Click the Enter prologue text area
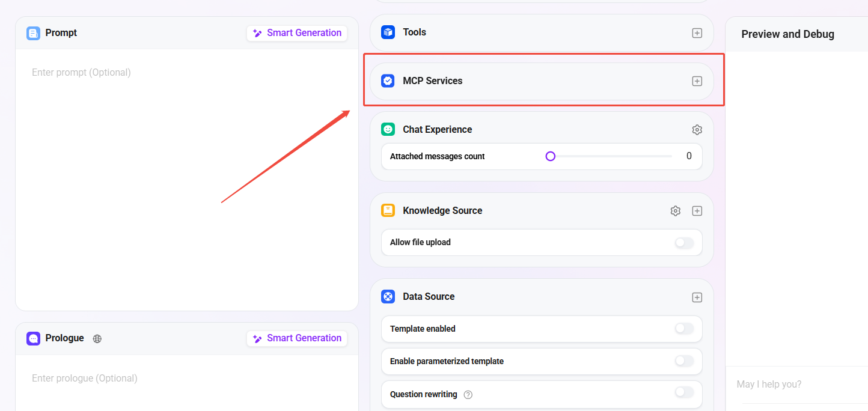The height and width of the screenshot is (411, 868). (187, 383)
